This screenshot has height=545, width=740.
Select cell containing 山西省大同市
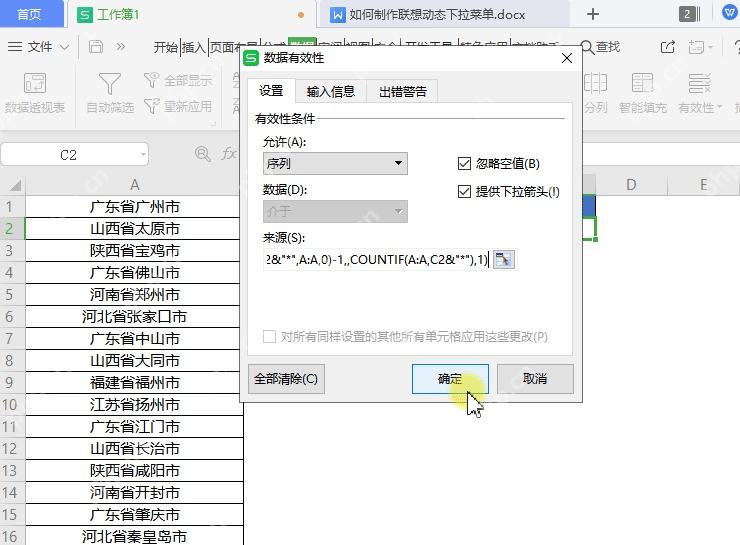[x=134, y=361]
